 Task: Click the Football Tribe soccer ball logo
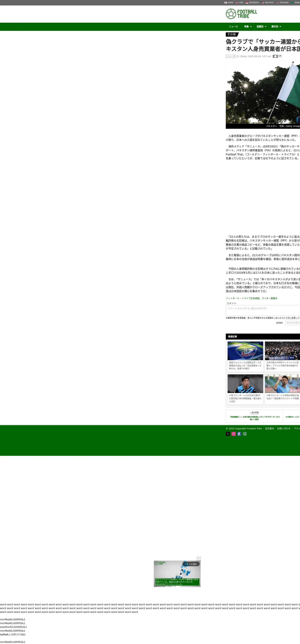coord(231,14)
